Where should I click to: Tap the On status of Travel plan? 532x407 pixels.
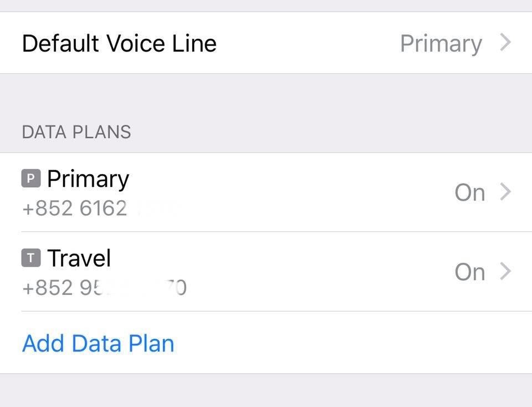(470, 272)
